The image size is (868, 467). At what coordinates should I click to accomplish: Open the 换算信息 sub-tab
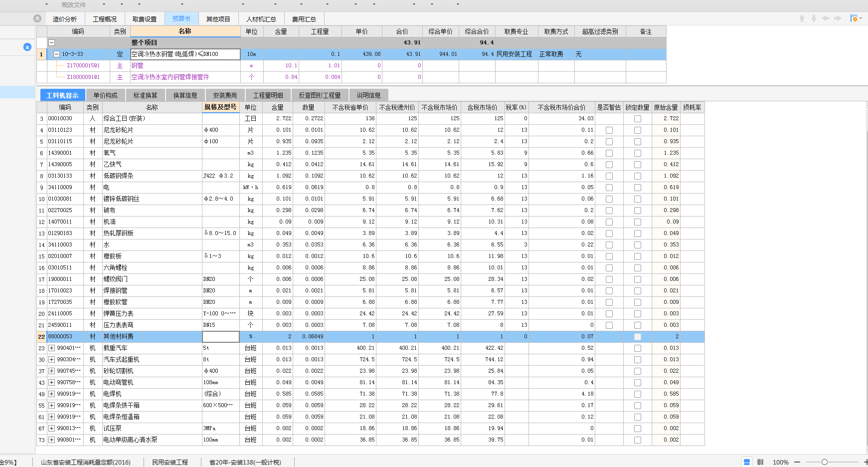185,95
